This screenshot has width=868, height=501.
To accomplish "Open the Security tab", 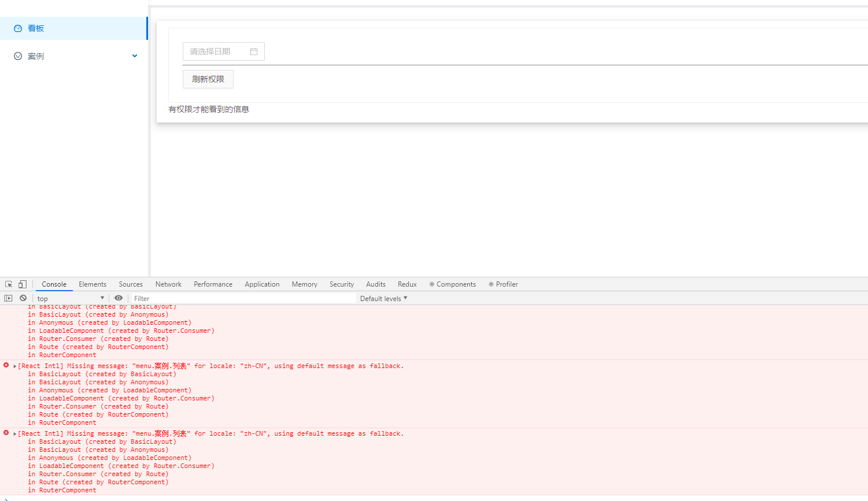I will pyautogui.click(x=342, y=284).
